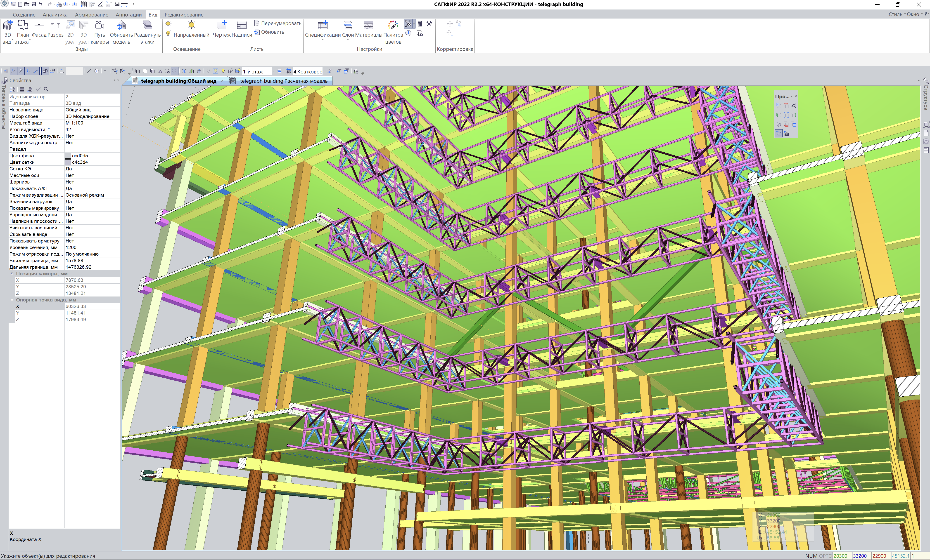Collapse the Позиция камеры section

click(12, 274)
